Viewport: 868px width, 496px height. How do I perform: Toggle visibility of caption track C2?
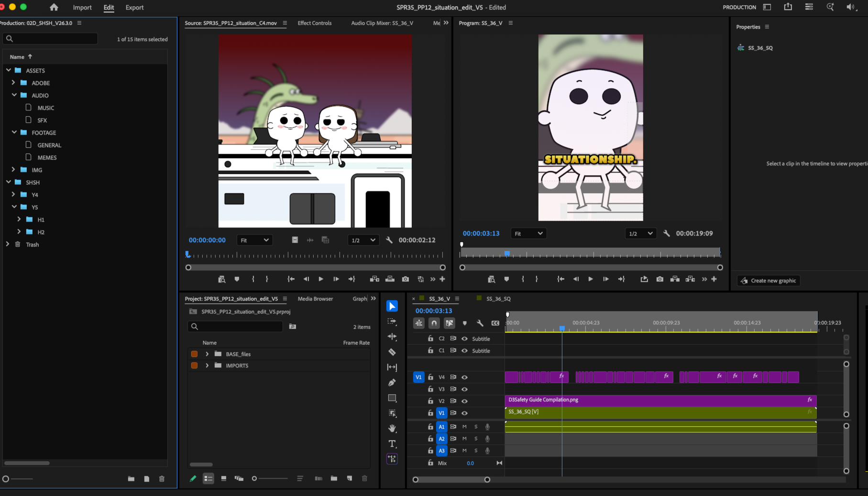(464, 339)
